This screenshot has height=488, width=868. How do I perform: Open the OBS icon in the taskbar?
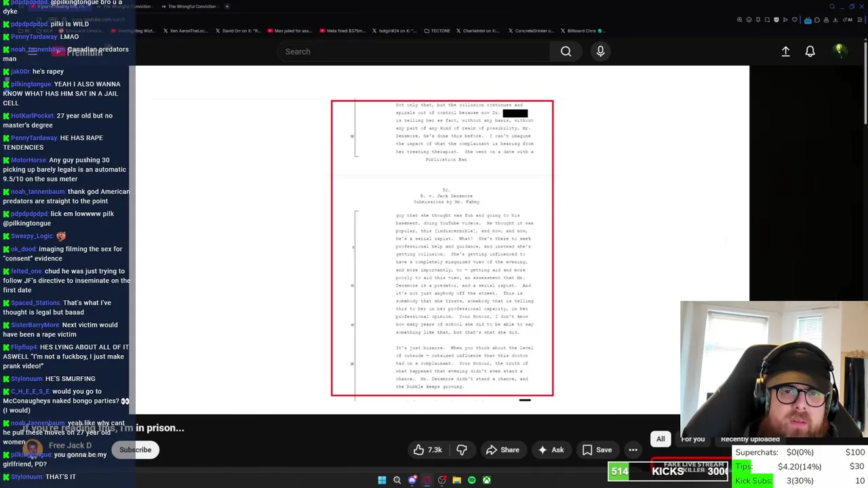point(442,480)
